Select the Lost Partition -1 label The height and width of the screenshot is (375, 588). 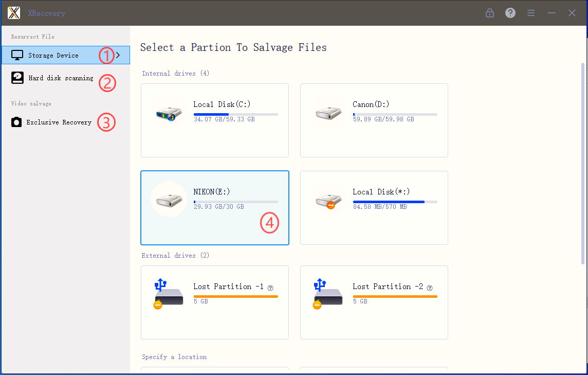228,287
